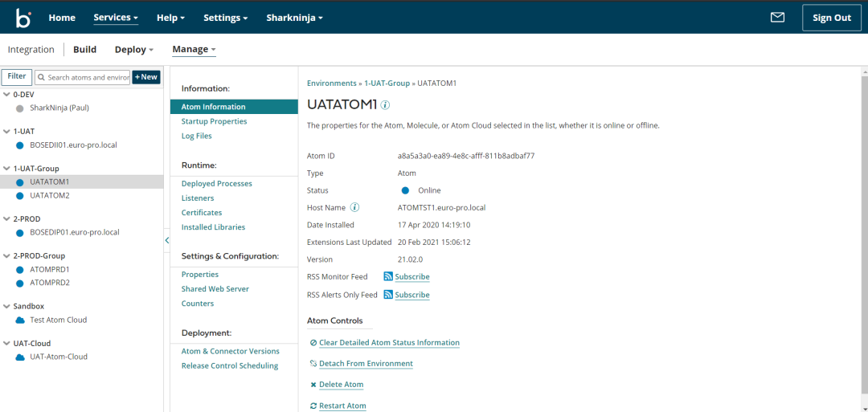
Task: Click the Filter button
Action: tap(17, 77)
